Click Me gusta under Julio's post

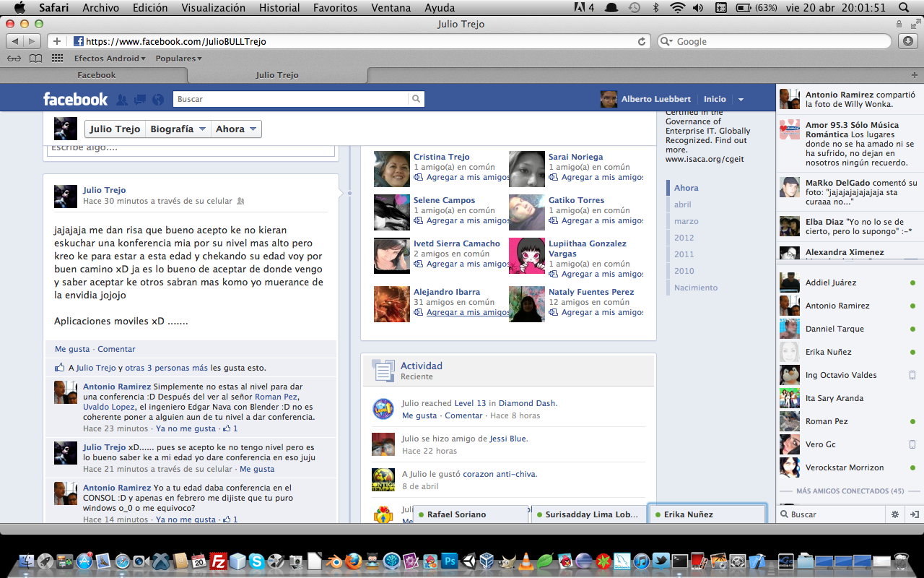[x=72, y=349]
